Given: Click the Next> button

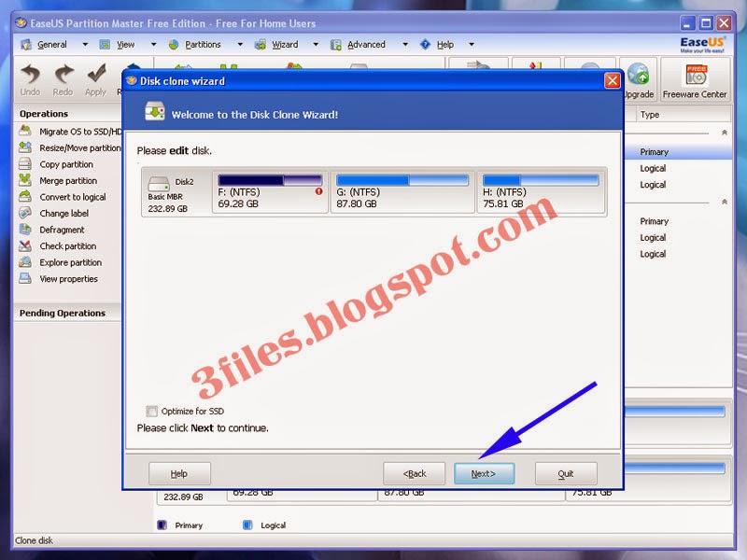Looking at the screenshot, I should pos(484,474).
